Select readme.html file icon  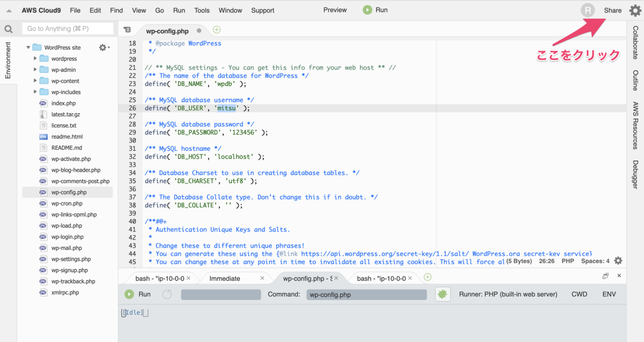tap(43, 136)
